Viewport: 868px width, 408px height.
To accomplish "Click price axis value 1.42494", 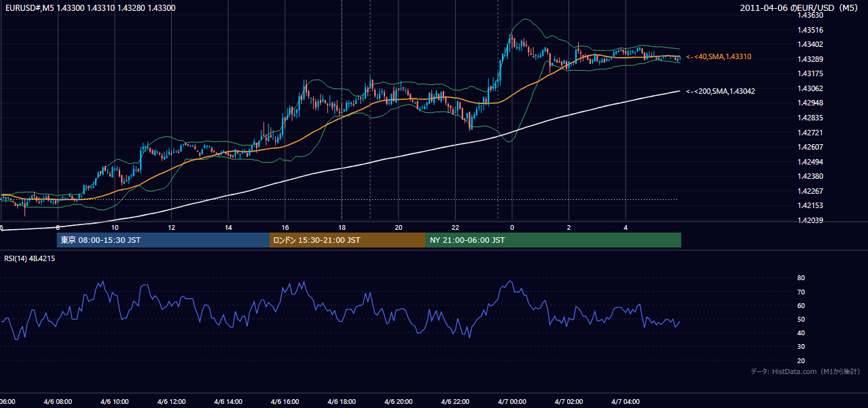I will pos(810,162).
